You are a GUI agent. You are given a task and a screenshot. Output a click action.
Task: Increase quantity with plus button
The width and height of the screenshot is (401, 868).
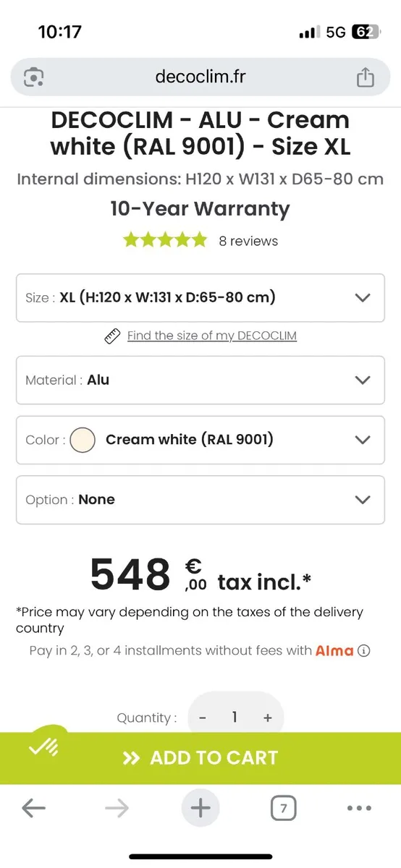coord(268,718)
